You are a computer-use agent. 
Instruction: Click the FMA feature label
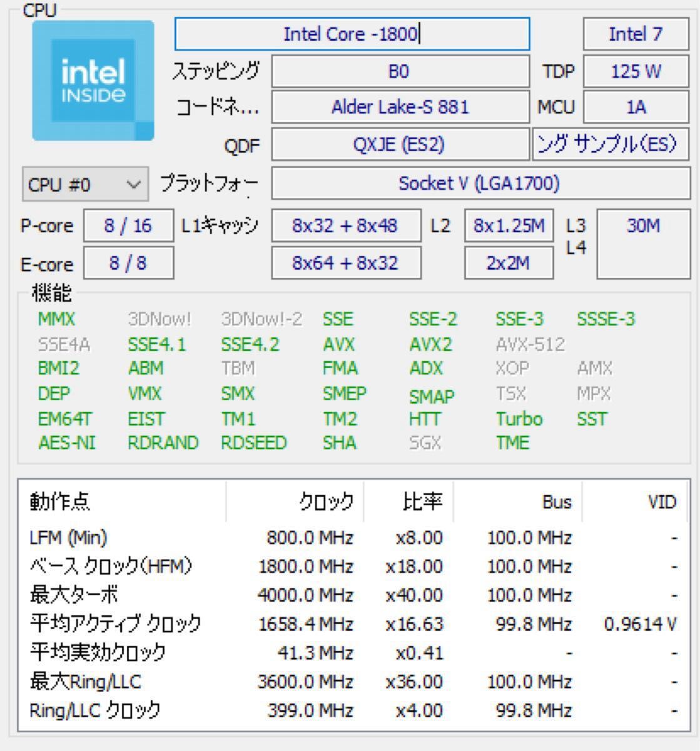pos(340,368)
